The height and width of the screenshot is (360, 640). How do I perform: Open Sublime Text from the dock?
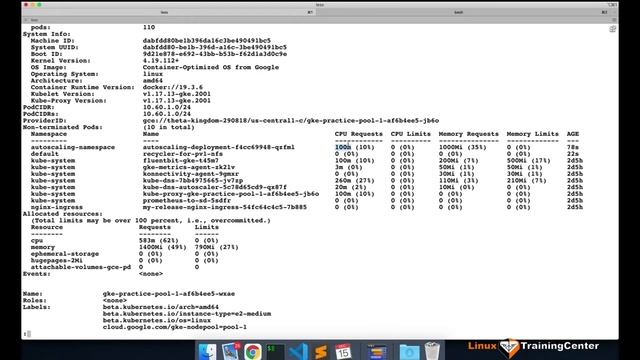point(321,351)
